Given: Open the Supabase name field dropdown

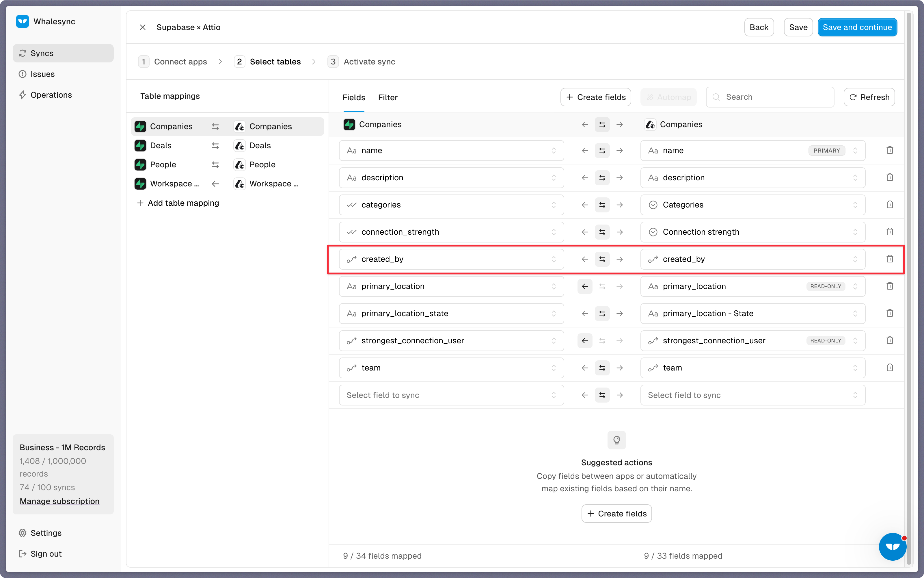Looking at the screenshot, I should (451, 151).
